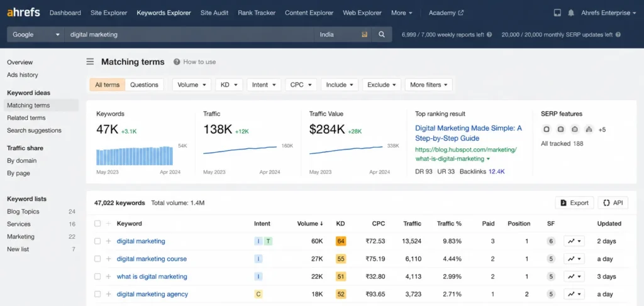The image size is (644, 306).
Task: Switch to Questions toggle
Action: point(144,85)
